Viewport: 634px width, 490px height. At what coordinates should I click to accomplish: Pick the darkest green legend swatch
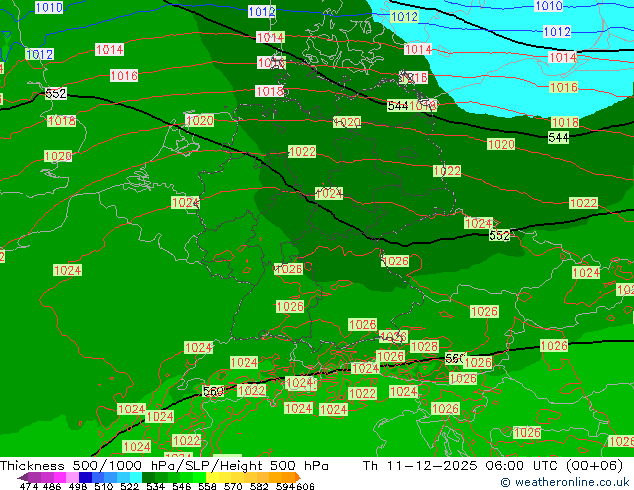tap(148, 477)
